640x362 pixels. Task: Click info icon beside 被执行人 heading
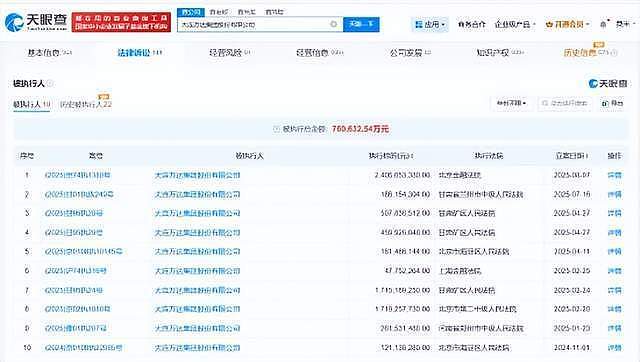pos(50,84)
